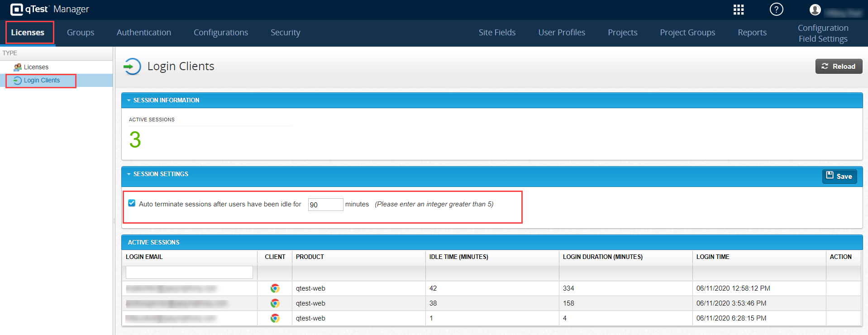Focus the Login Email filter box
Viewport: 868px width, 335px height.
[189, 272]
